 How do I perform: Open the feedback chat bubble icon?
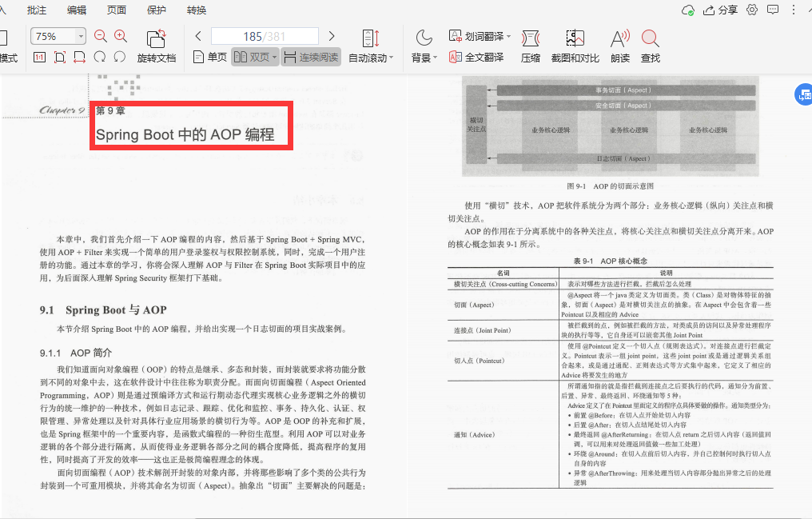click(x=773, y=10)
